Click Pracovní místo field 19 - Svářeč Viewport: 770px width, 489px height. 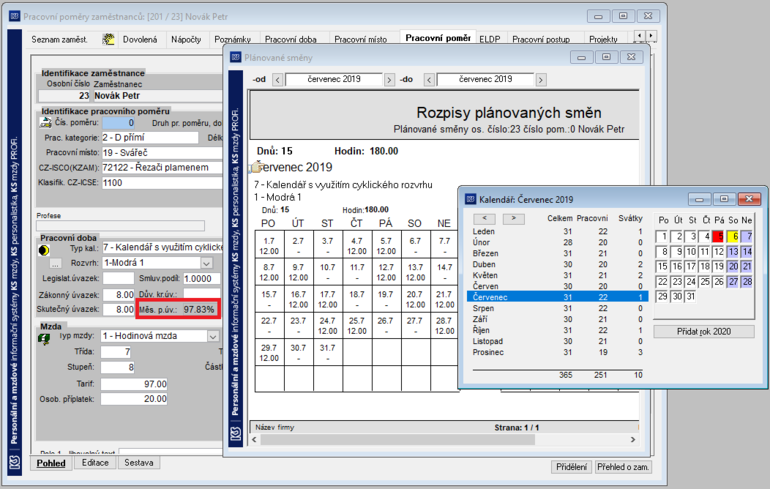coord(162,153)
